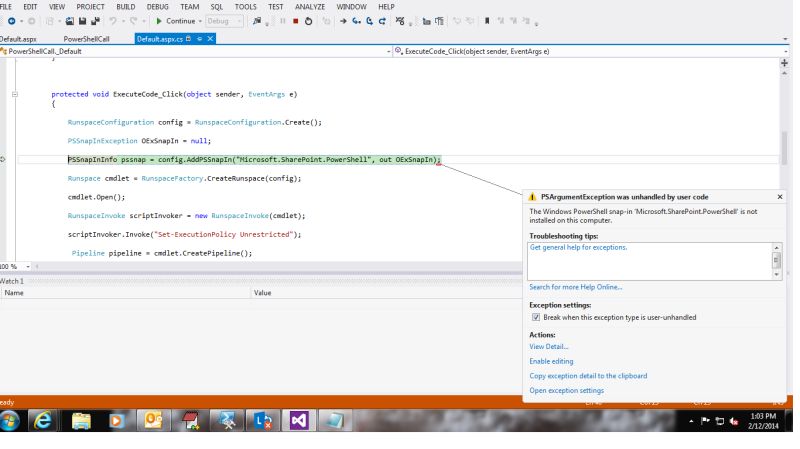The height and width of the screenshot is (449, 800).
Task: Open the Undo history dropdown arrow
Action: click(x=123, y=21)
